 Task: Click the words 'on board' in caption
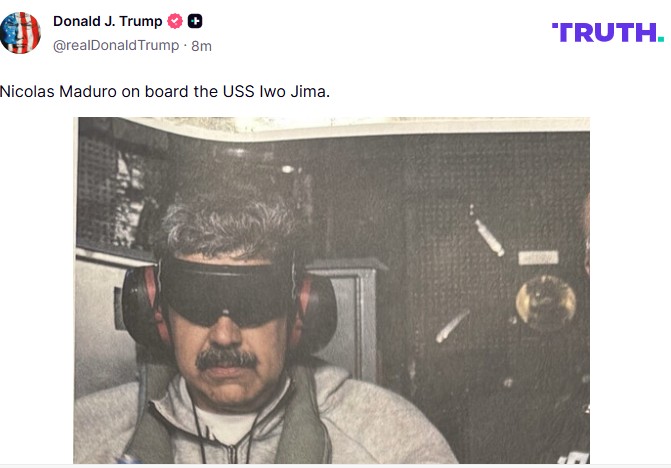[155, 92]
